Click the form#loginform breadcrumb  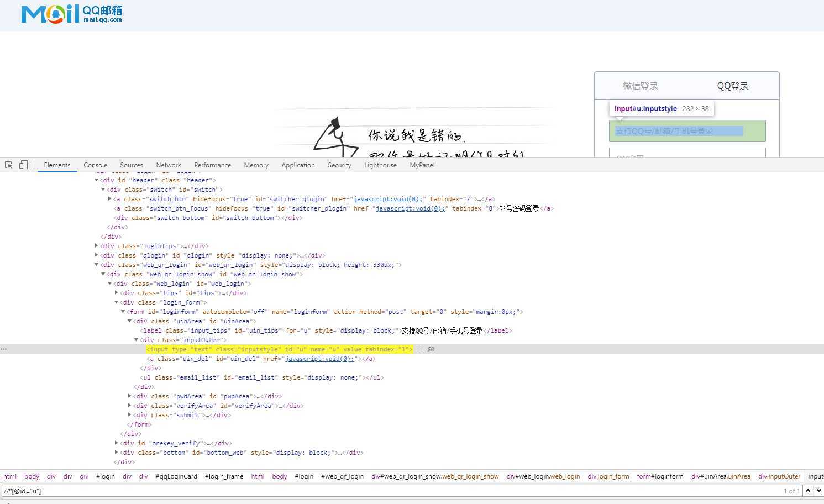click(660, 476)
